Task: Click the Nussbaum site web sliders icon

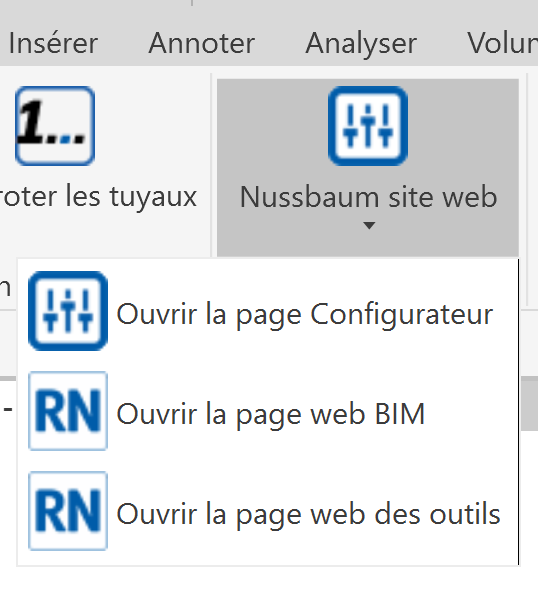Action: pos(368,126)
